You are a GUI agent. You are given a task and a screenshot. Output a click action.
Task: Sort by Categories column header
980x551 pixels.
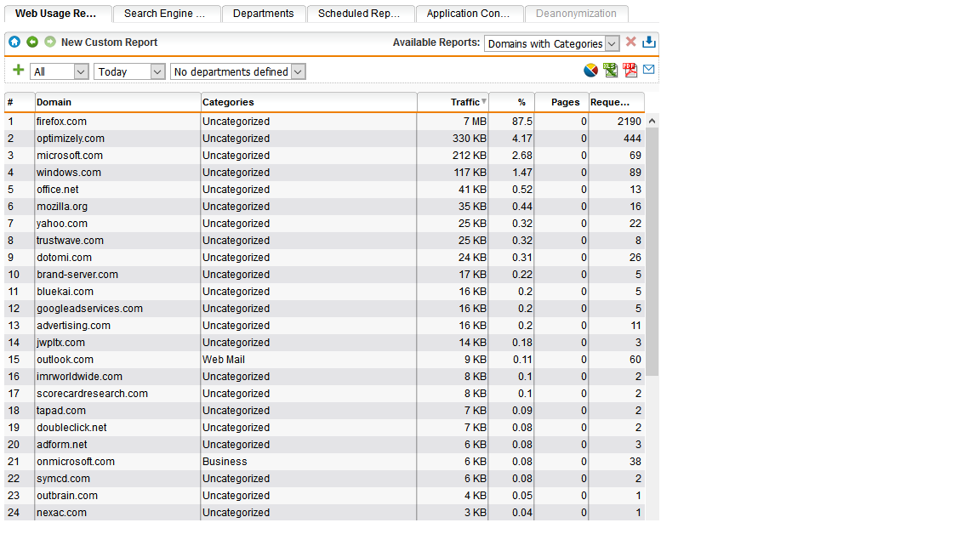309,102
